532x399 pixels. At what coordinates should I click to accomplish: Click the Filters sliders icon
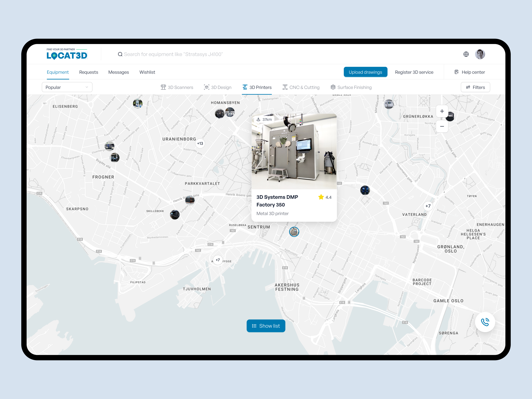(x=468, y=87)
